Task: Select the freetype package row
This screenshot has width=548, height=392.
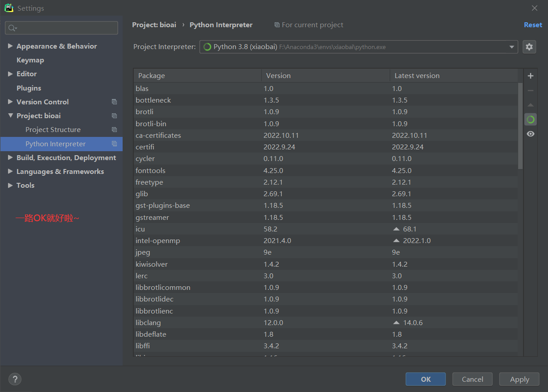Action: pyautogui.click(x=326, y=182)
